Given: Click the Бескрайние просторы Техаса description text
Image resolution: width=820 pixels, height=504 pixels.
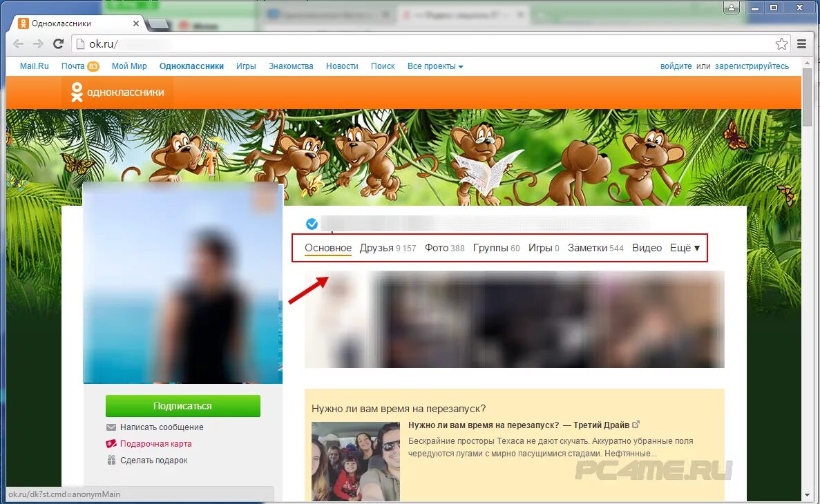Looking at the screenshot, I should coord(551,447).
